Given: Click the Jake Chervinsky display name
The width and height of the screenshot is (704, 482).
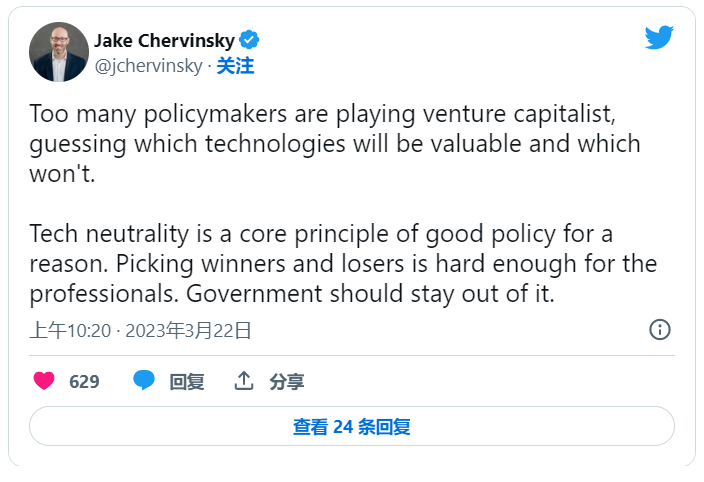Looking at the screenshot, I should 164,41.
